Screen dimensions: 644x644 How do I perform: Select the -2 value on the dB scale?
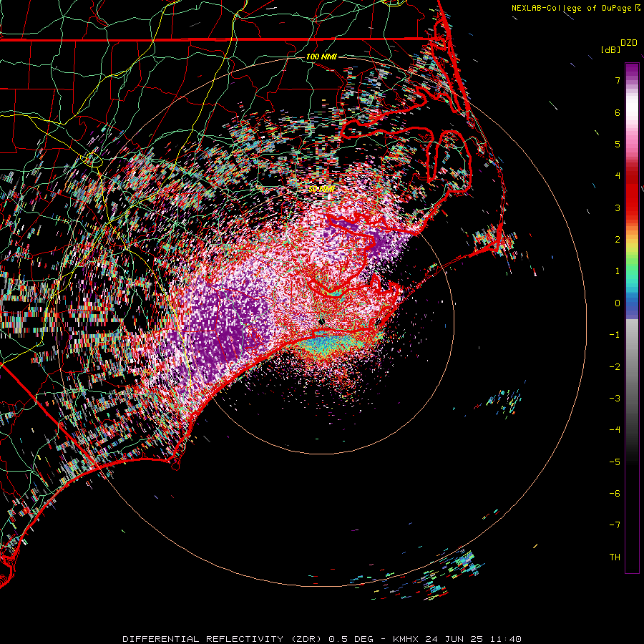point(615,367)
